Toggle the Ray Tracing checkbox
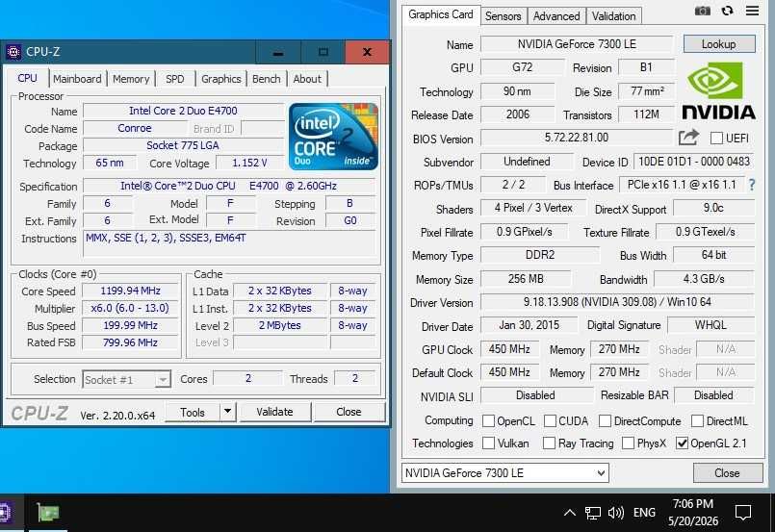The height and width of the screenshot is (532, 775). [x=549, y=443]
